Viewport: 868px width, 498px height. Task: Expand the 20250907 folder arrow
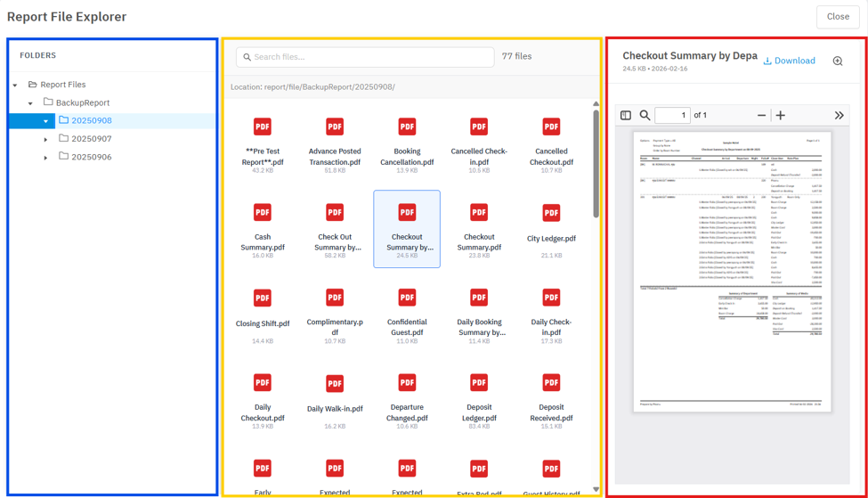tap(46, 140)
